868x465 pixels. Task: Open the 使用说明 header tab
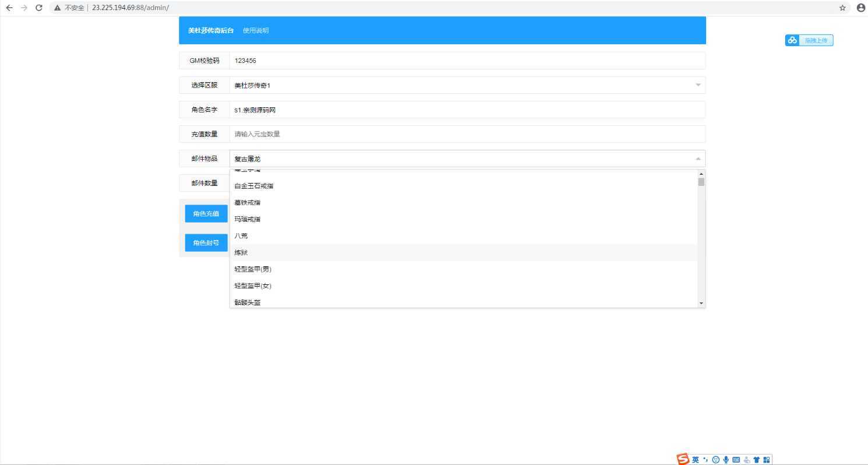click(256, 30)
